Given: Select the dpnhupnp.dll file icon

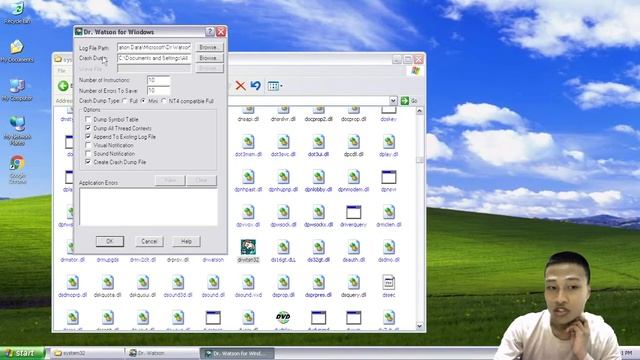Looking at the screenshot, I should (283, 177).
